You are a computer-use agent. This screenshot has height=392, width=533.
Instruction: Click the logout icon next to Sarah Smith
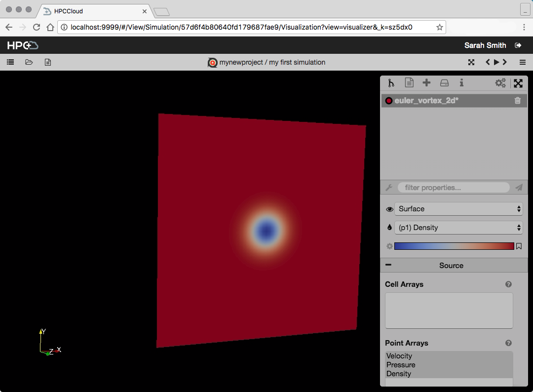click(x=518, y=45)
